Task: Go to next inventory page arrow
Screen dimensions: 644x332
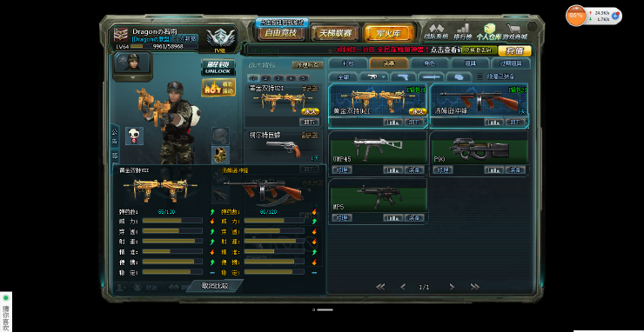Action: pyautogui.click(x=452, y=287)
